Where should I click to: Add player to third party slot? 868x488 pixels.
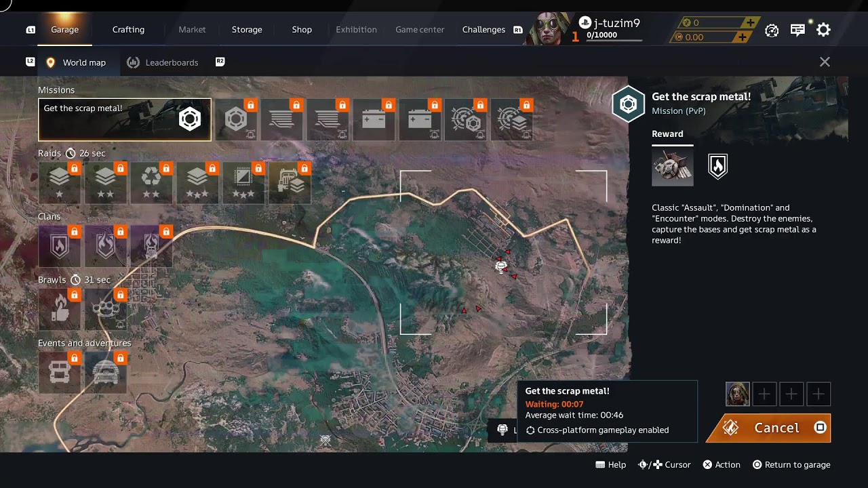click(791, 394)
